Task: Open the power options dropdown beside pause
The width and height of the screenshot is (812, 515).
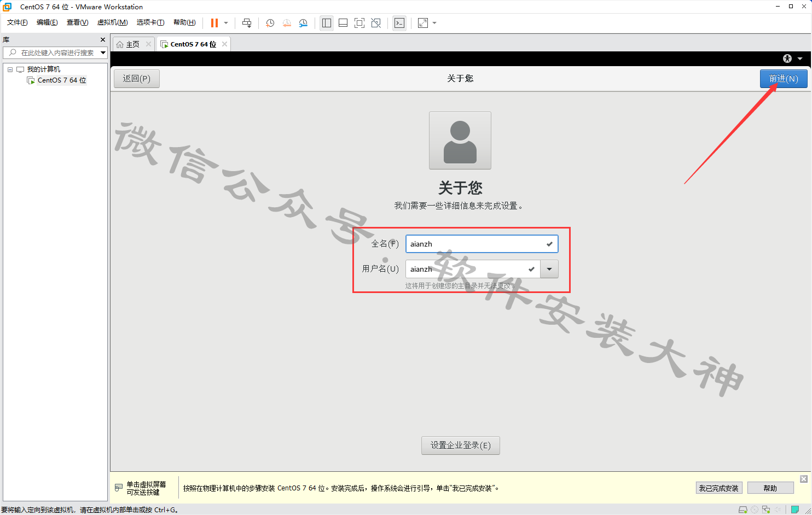Action: pos(226,23)
